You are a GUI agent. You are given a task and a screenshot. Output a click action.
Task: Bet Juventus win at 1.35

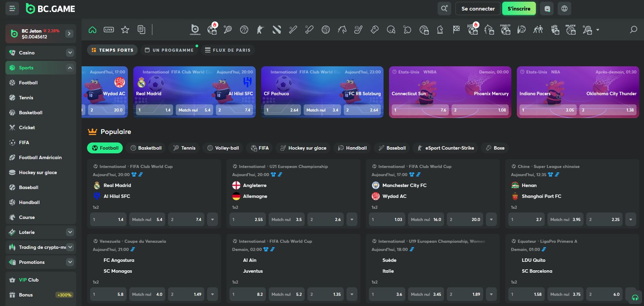325,294
